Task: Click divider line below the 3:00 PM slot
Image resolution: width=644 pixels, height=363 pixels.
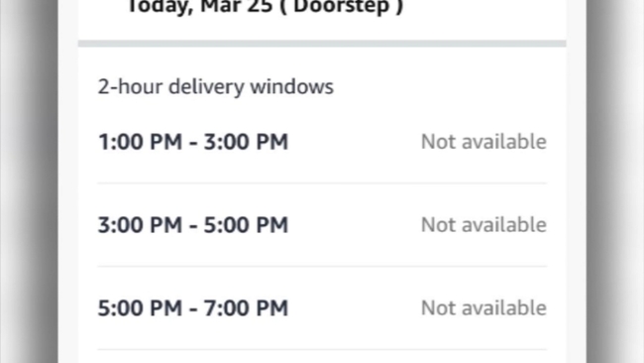Action: tap(322, 267)
